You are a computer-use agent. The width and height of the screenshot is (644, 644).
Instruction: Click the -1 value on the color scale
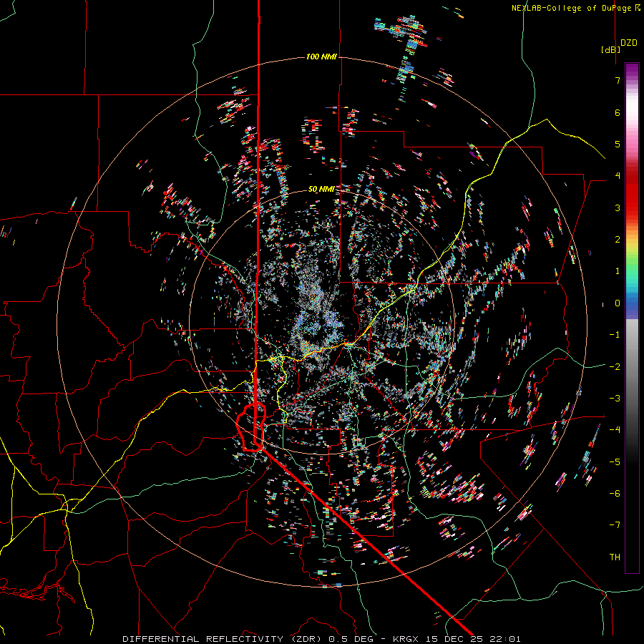tap(615, 335)
